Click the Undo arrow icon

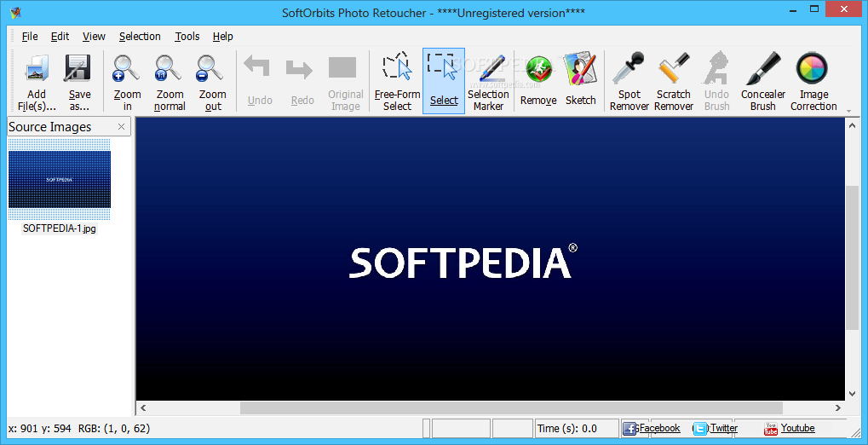click(x=257, y=67)
